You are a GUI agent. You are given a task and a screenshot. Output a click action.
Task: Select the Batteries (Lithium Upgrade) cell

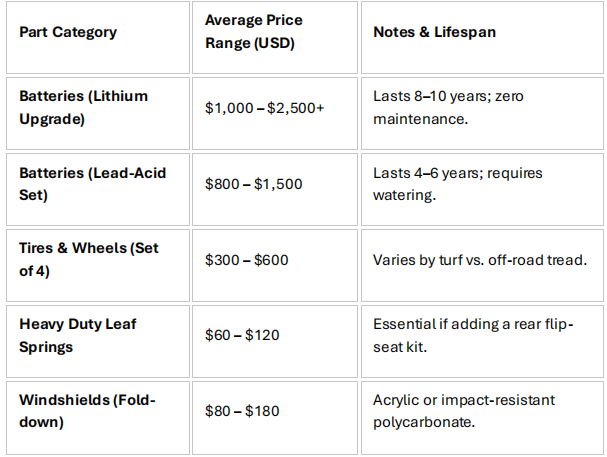(x=98, y=113)
